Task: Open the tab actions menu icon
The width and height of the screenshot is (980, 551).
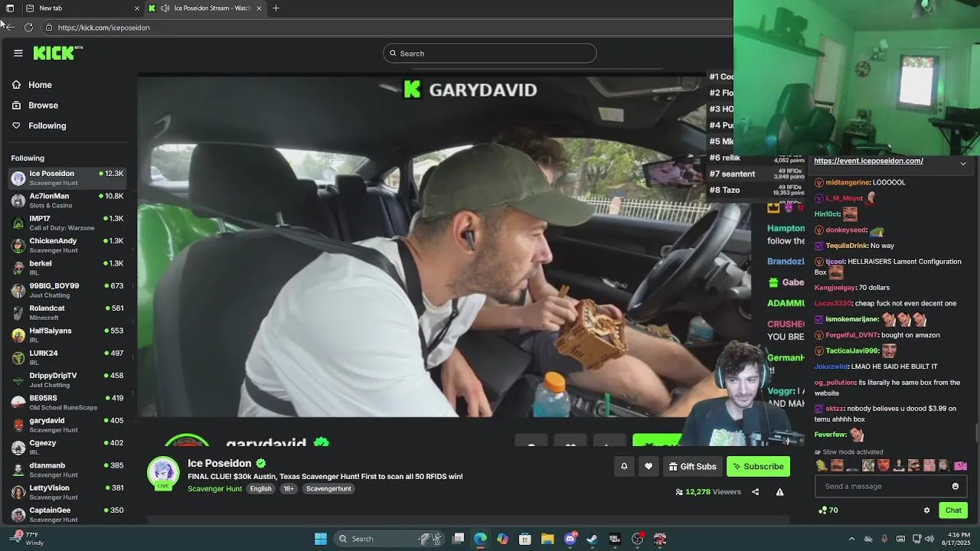Action: (x=10, y=8)
